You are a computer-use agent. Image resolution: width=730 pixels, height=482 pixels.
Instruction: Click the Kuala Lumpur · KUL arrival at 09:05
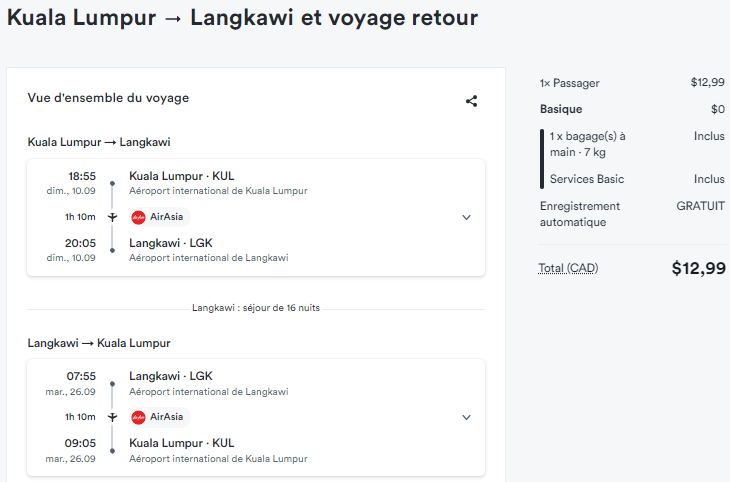pyautogui.click(x=218, y=450)
